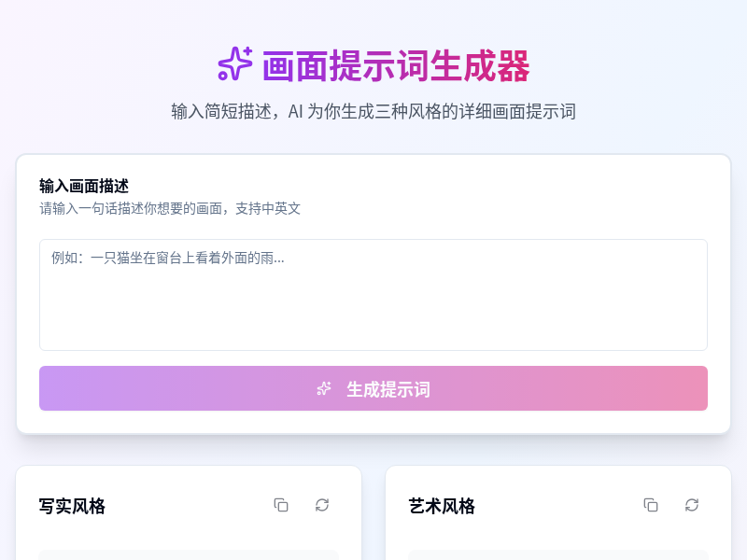747x560 pixels.
Task: Select the duplicate icon beside 艺术风格 header
Action: [x=651, y=505]
